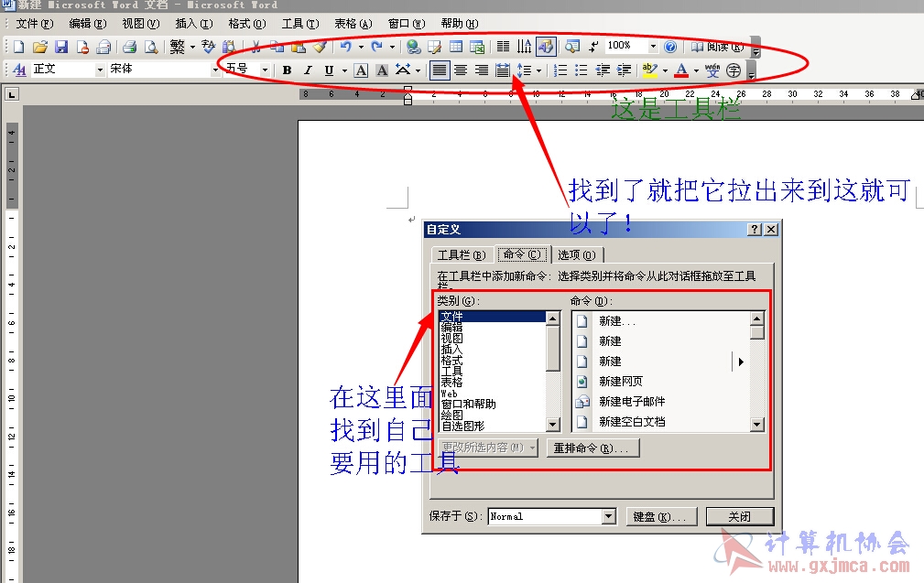Open the 文件 menu
This screenshot has height=583, width=924.
tap(35, 24)
